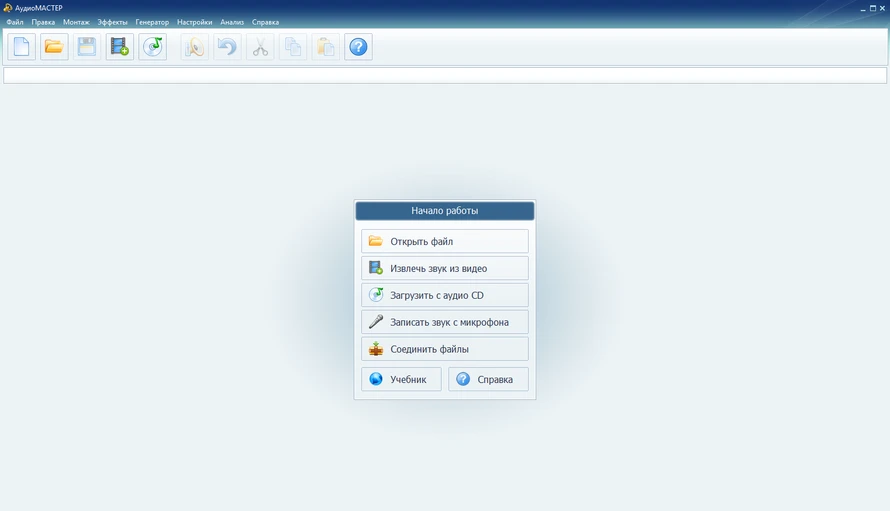Click the Соединить файлы button
890x511 pixels.
445,349
